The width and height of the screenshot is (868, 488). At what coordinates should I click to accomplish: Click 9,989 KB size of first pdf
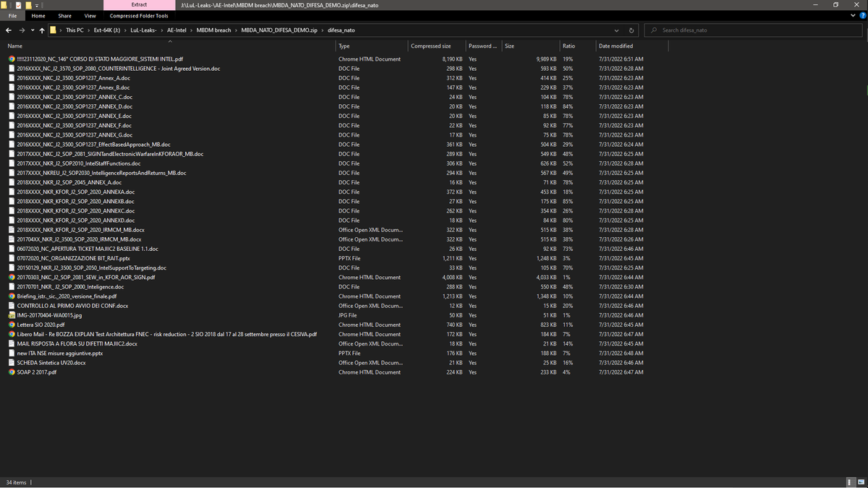point(546,59)
